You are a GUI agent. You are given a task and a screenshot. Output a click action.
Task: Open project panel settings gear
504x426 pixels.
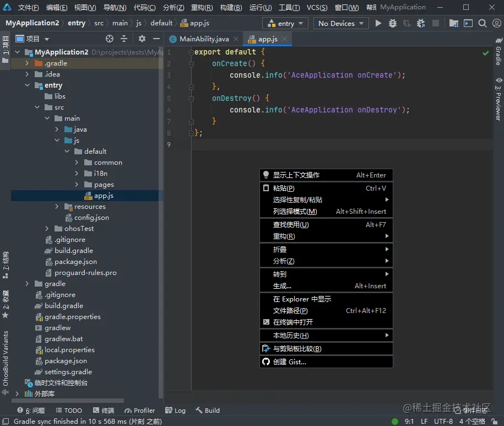142,39
